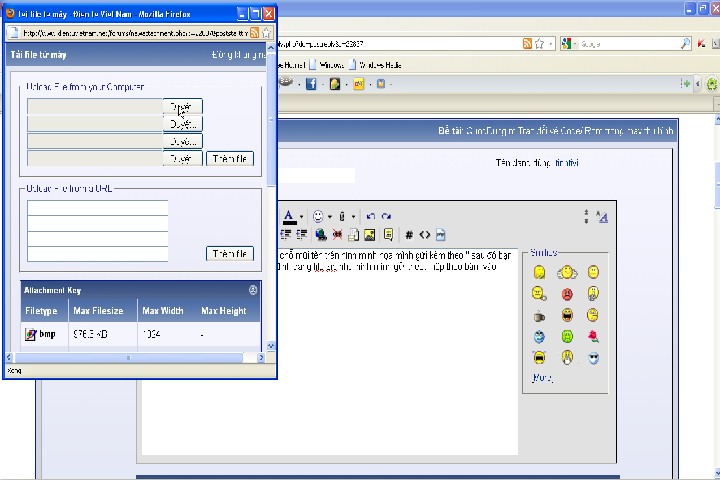Open main address bar history dropdown

pyautogui.click(x=551, y=44)
